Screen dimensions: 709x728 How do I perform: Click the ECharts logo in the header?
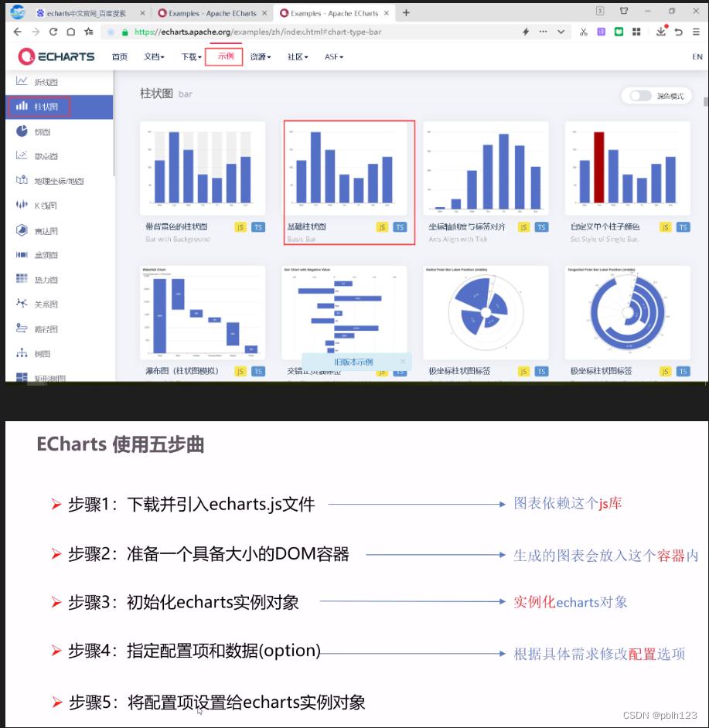pyautogui.click(x=56, y=56)
